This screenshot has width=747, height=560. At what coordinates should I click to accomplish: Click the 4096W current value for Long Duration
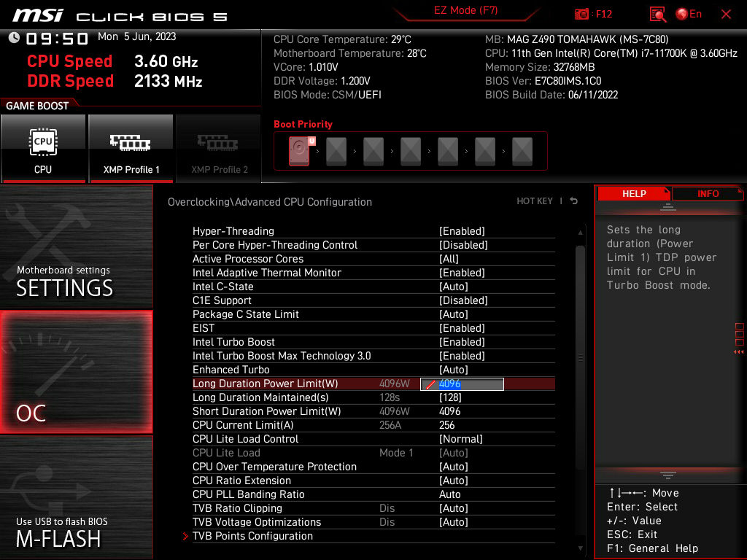tap(395, 384)
